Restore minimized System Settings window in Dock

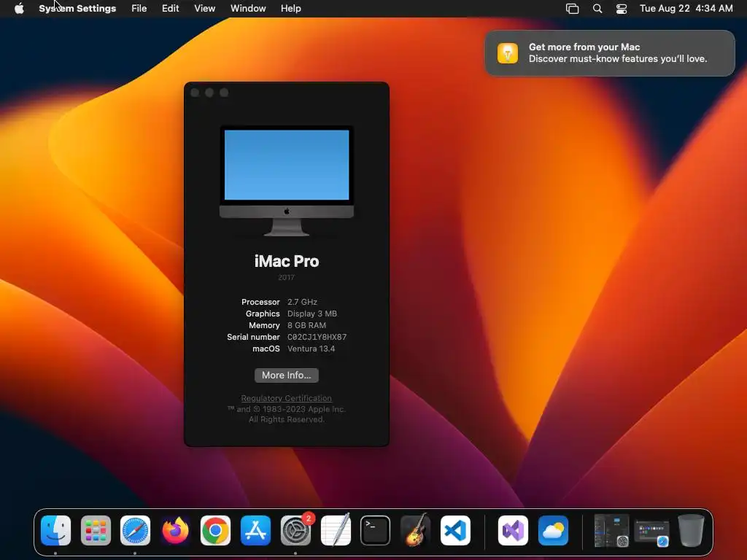611,531
